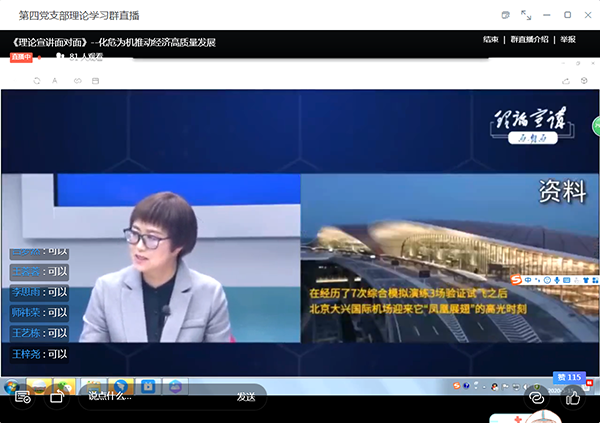Click the 举报 report link
Viewport: 600px width, 423px height.
click(568, 40)
